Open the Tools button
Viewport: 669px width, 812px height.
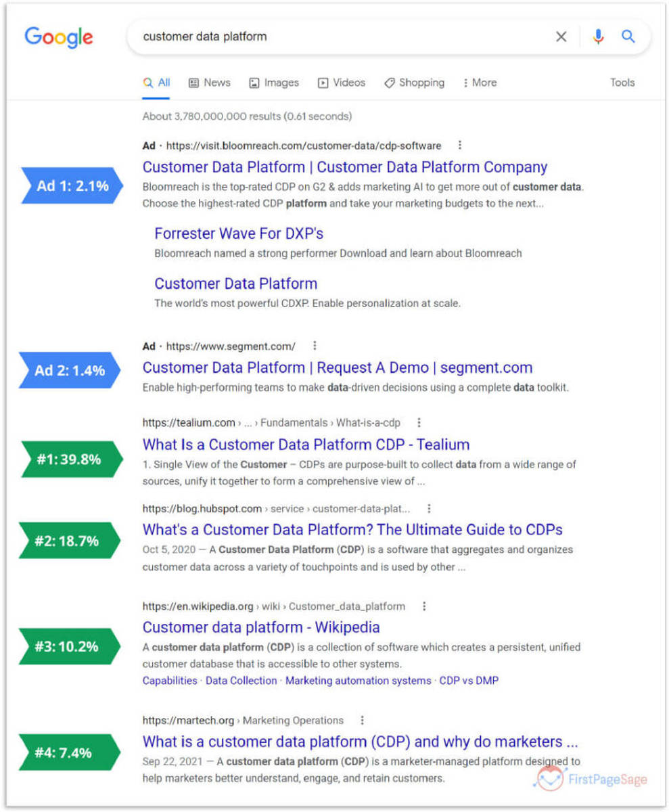tap(622, 83)
